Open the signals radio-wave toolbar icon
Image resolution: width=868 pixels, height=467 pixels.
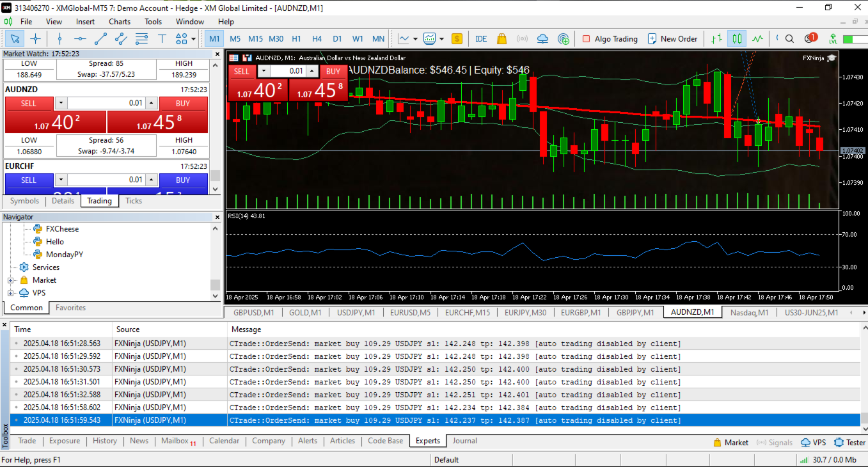522,38
